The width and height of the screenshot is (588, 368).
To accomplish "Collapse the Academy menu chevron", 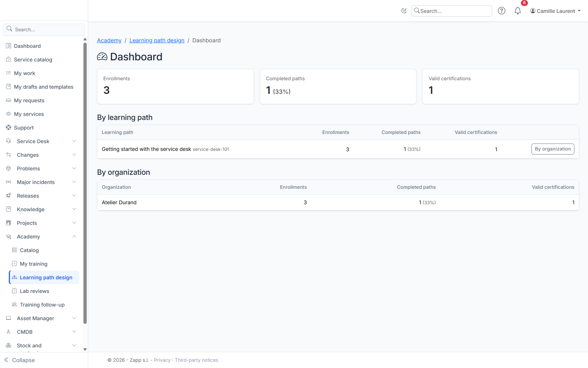I will (74, 236).
